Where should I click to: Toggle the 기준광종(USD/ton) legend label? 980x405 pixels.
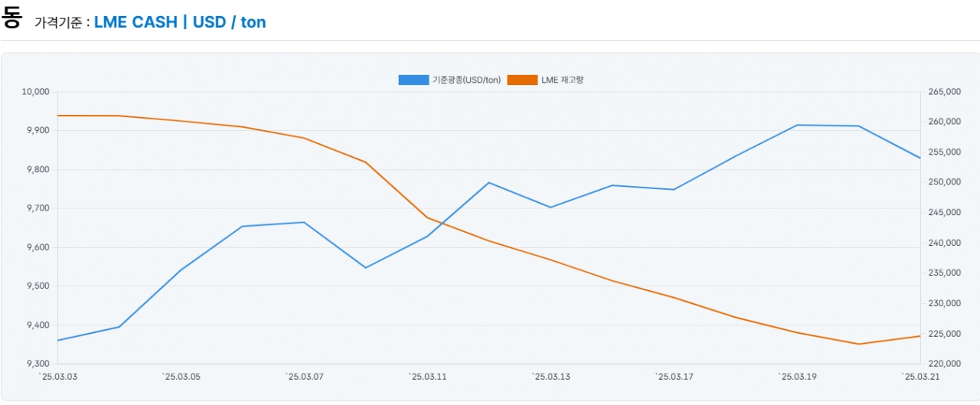click(466, 80)
